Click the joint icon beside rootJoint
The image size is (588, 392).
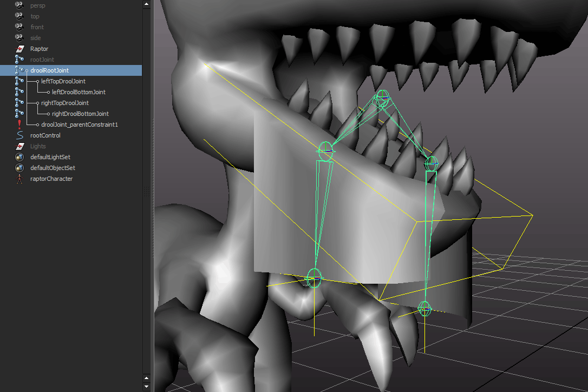tap(19, 60)
